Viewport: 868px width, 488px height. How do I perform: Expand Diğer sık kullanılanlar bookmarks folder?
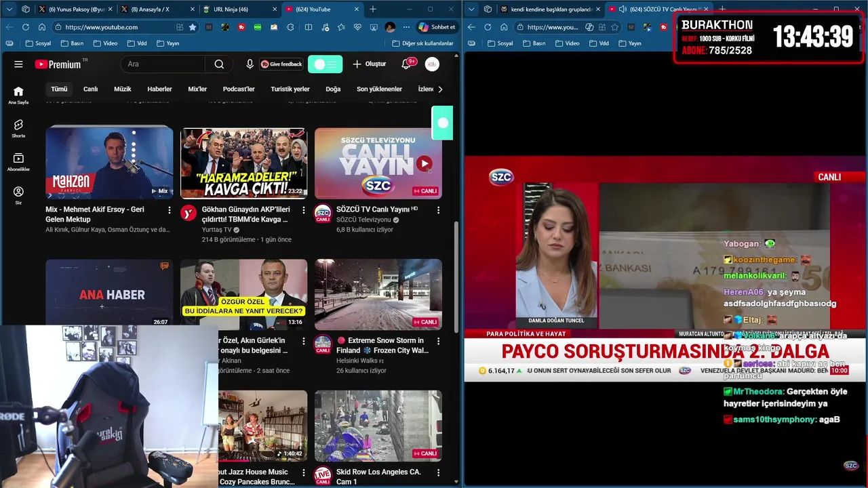pyautogui.click(x=422, y=43)
